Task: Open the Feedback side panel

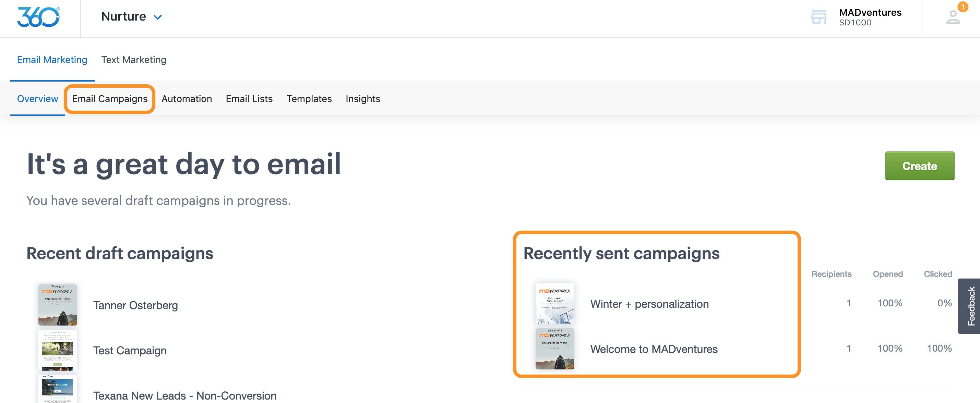Action: tap(969, 306)
